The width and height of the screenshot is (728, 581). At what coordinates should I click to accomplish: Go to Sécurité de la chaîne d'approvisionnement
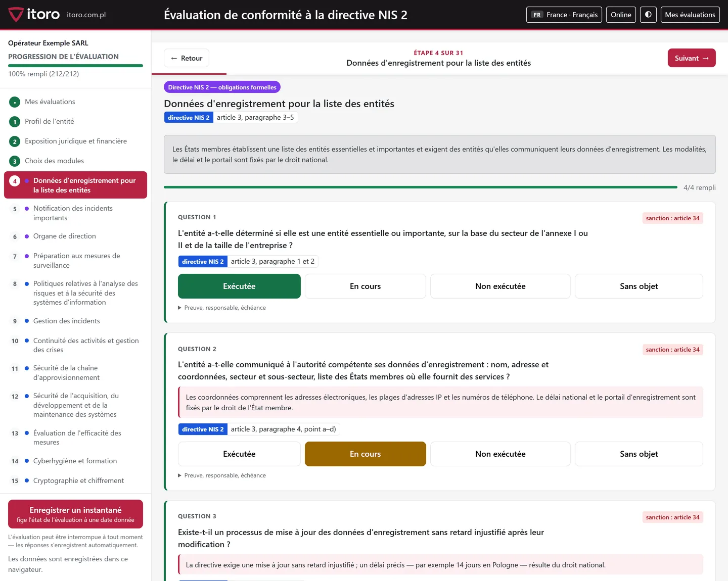(75, 373)
